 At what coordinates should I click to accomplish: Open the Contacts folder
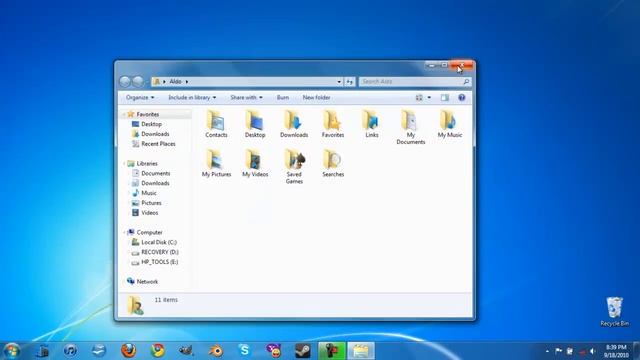point(216,124)
